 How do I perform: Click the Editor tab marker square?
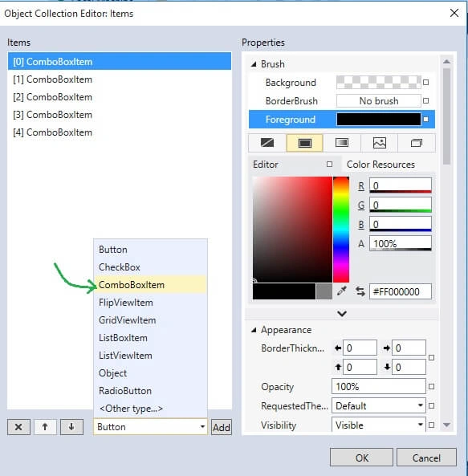329,165
